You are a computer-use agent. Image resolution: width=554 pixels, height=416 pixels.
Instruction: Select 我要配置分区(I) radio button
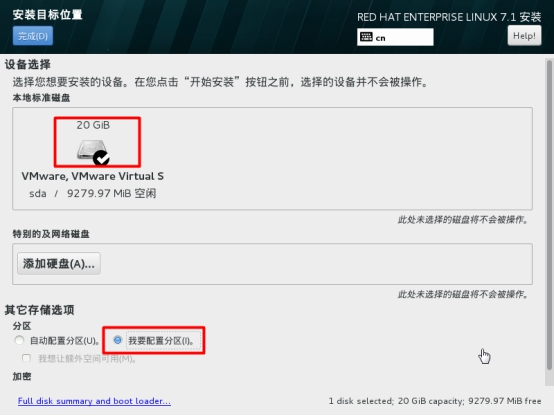pos(118,340)
